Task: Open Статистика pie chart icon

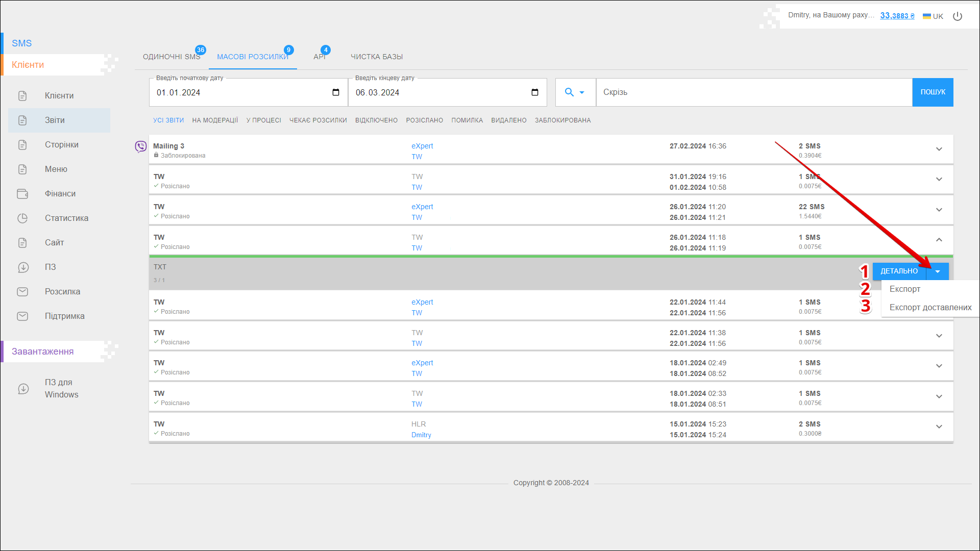Action: [x=22, y=218]
